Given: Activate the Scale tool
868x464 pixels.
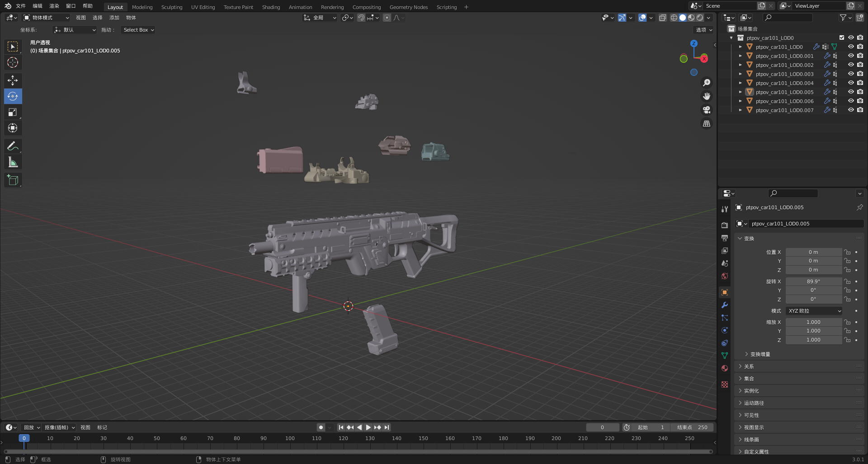Looking at the screenshot, I should pyautogui.click(x=13, y=112).
